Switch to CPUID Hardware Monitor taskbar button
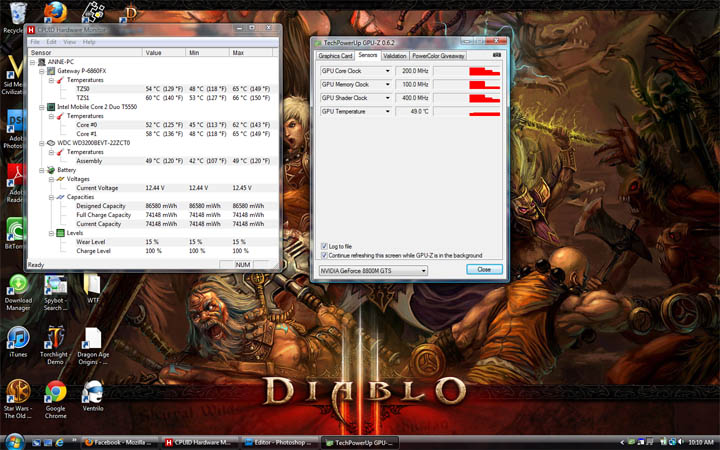 coord(201,443)
